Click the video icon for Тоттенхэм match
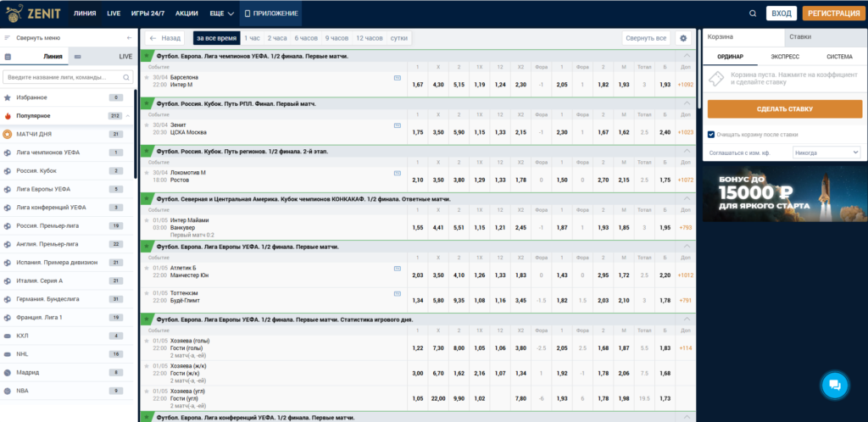The image size is (868, 422). click(x=397, y=293)
